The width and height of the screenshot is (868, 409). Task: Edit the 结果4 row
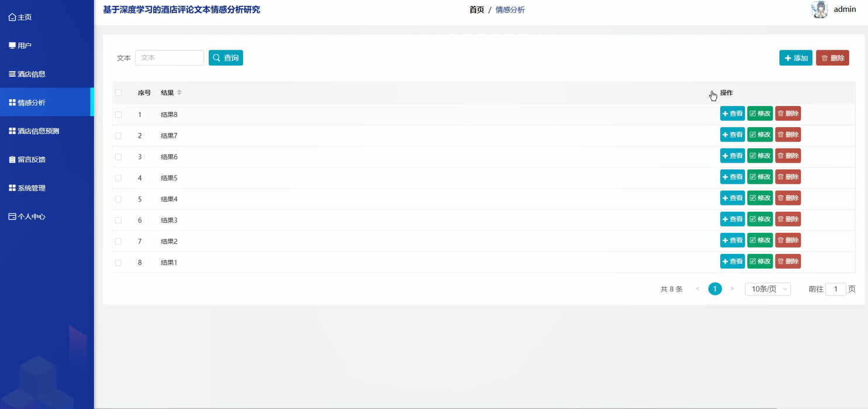pyautogui.click(x=760, y=198)
